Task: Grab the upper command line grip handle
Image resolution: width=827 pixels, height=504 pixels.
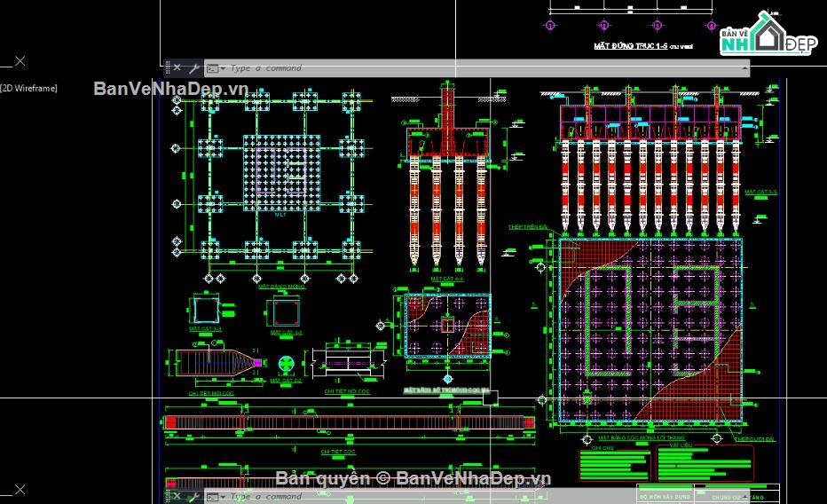Action: (x=167, y=67)
